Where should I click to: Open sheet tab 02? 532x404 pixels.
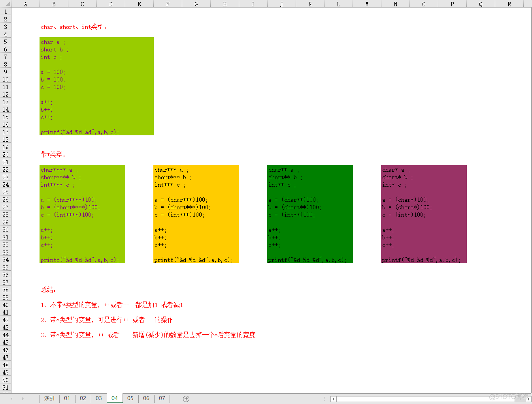(x=83, y=398)
